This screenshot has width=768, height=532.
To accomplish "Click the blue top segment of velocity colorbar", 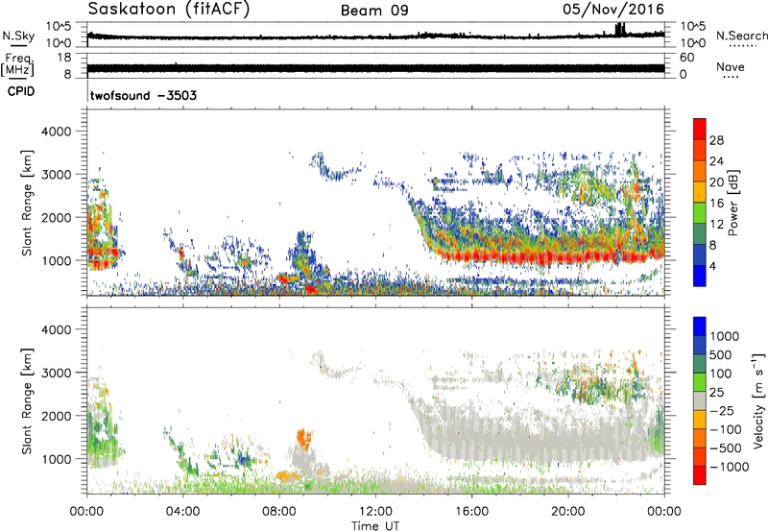I will click(700, 326).
